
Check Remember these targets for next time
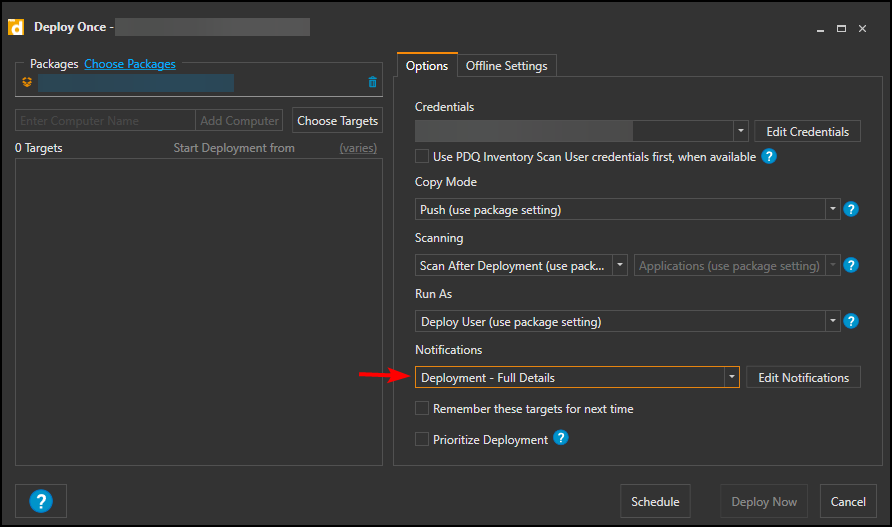click(x=422, y=408)
